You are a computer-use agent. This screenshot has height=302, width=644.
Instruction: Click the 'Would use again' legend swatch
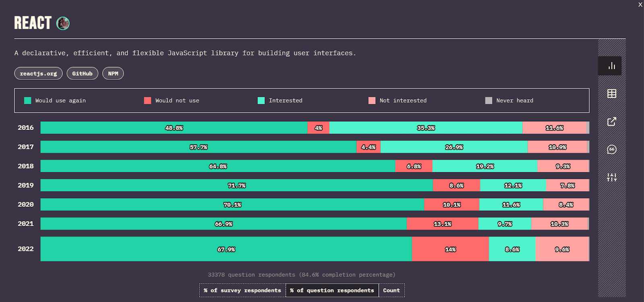click(x=28, y=101)
